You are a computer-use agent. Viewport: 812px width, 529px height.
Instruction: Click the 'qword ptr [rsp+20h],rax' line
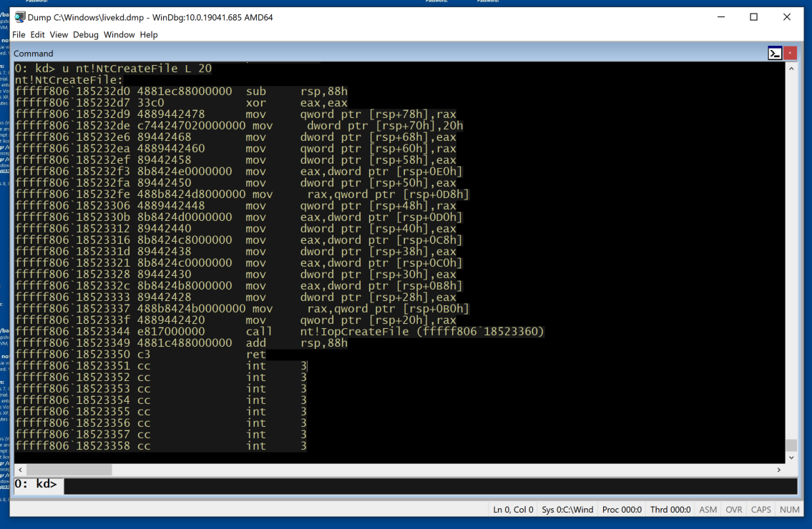tap(235, 320)
